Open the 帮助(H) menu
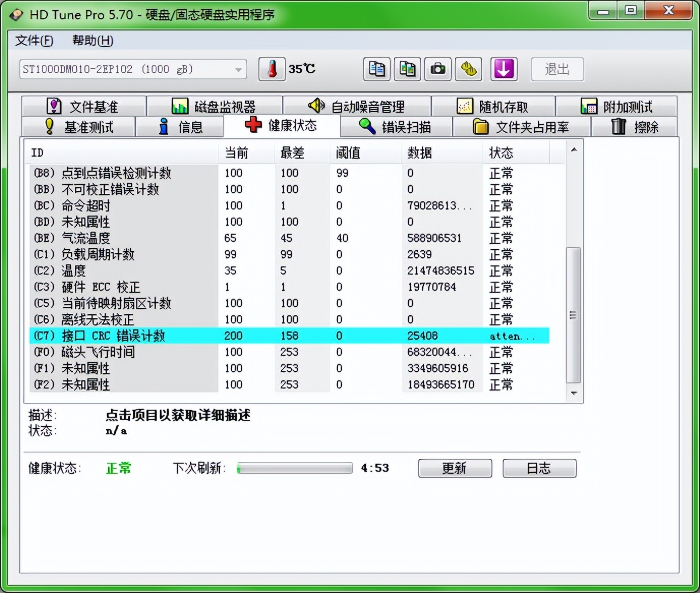The height and width of the screenshot is (593, 700). (x=93, y=41)
